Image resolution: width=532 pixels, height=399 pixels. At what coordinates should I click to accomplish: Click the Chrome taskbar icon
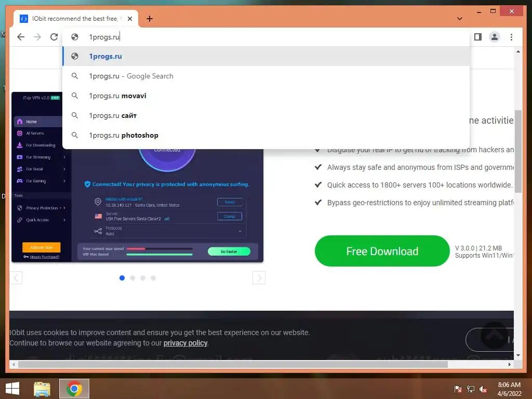[74, 389]
